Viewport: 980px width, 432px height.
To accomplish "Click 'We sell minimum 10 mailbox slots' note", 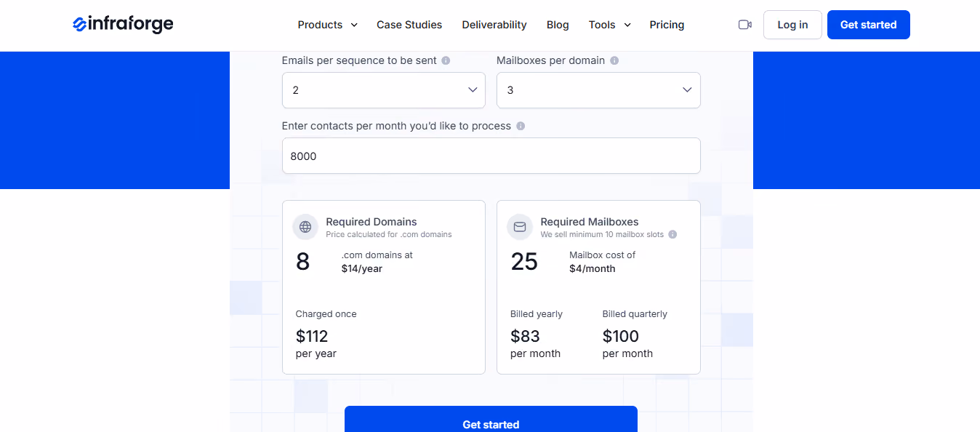I will tap(602, 234).
